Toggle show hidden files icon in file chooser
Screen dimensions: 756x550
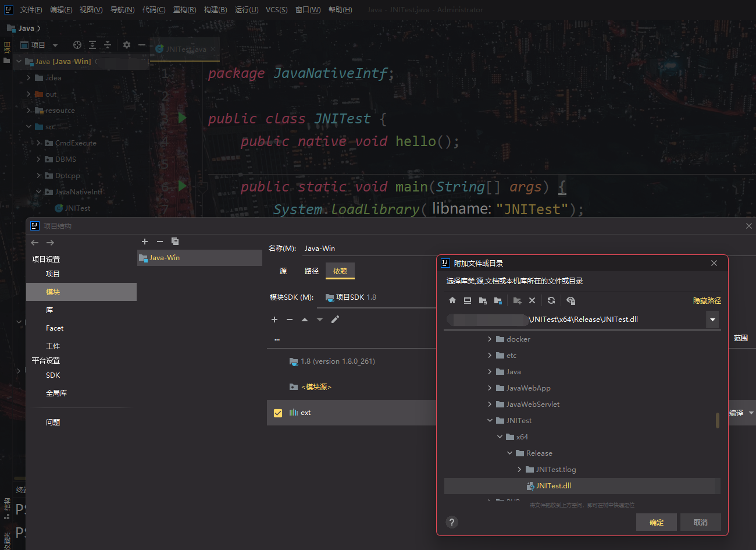pyautogui.click(x=570, y=301)
